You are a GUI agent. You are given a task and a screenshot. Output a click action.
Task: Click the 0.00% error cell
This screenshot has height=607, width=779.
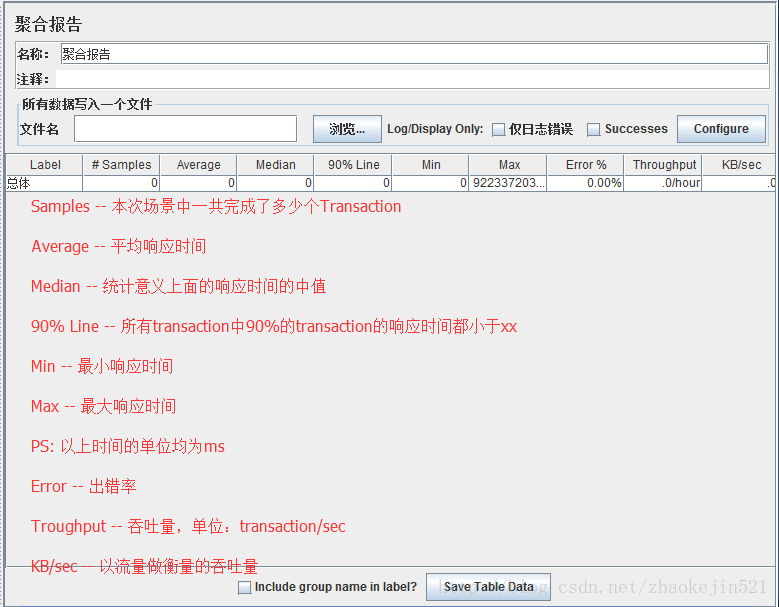tap(586, 183)
